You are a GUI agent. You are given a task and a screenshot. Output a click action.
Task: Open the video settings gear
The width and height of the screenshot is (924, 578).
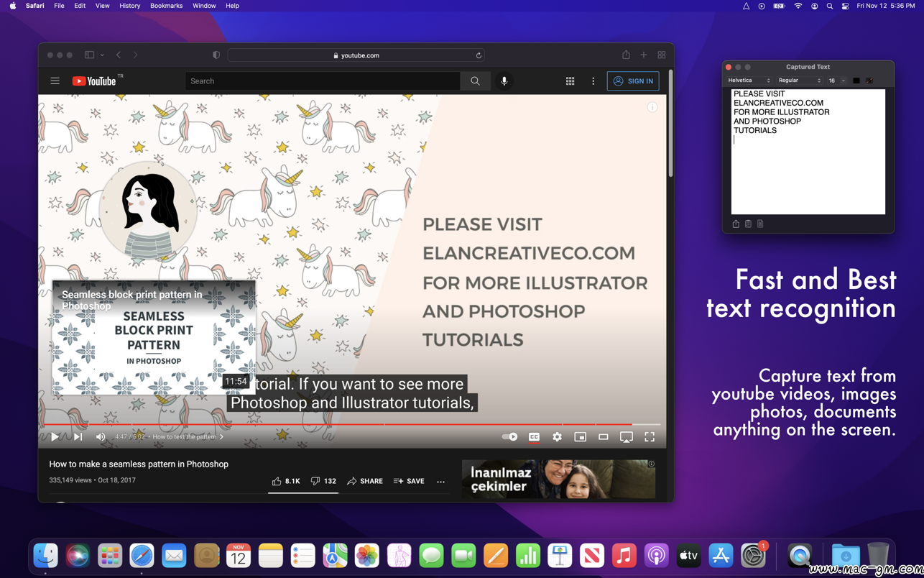[x=557, y=436]
